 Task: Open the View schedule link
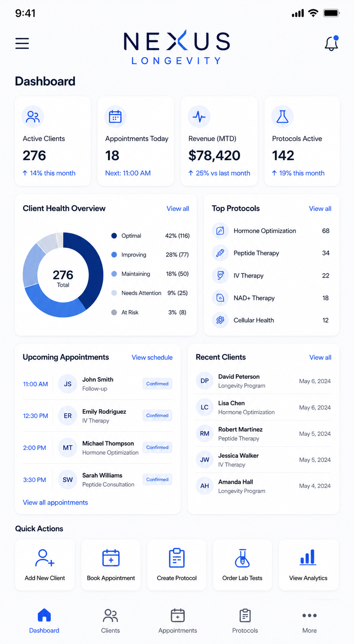[152, 357]
